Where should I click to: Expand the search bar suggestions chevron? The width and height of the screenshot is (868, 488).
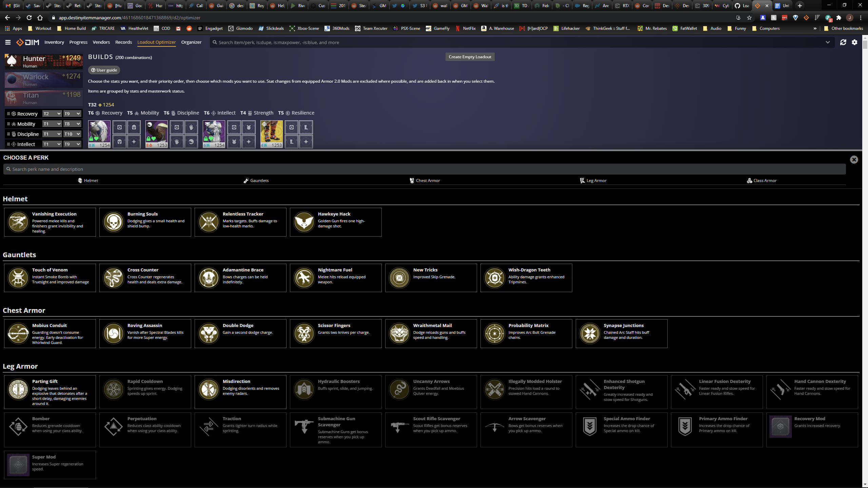(x=828, y=42)
